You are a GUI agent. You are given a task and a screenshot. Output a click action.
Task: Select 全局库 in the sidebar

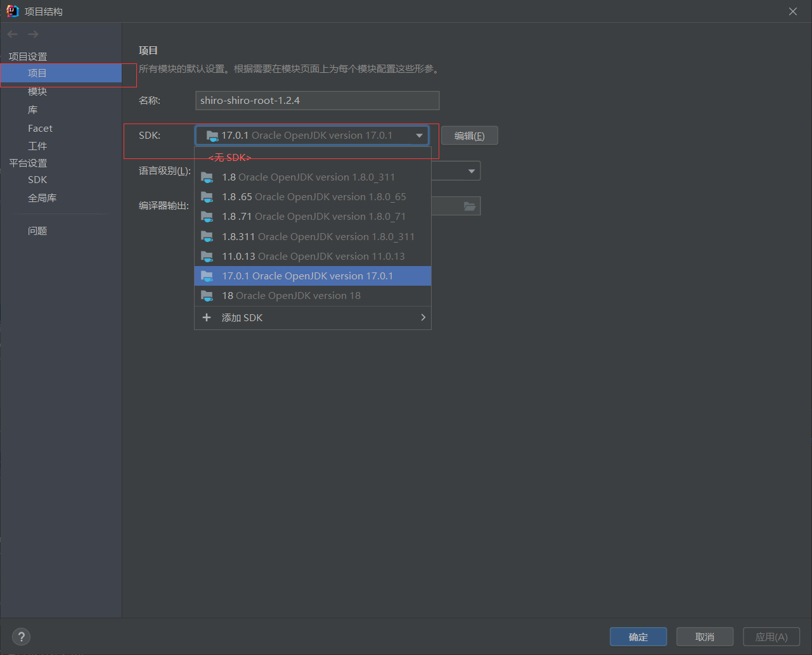click(42, 198)
